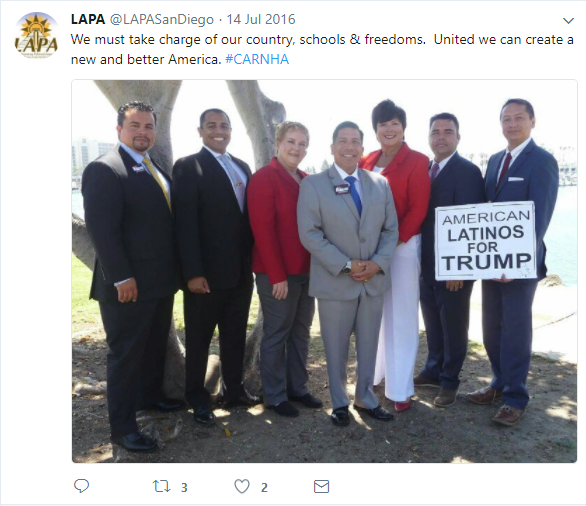Viewport: 586px width, 506px height.
Task: Click the tweet text to expand the tweet
Action: coord(322,49)
